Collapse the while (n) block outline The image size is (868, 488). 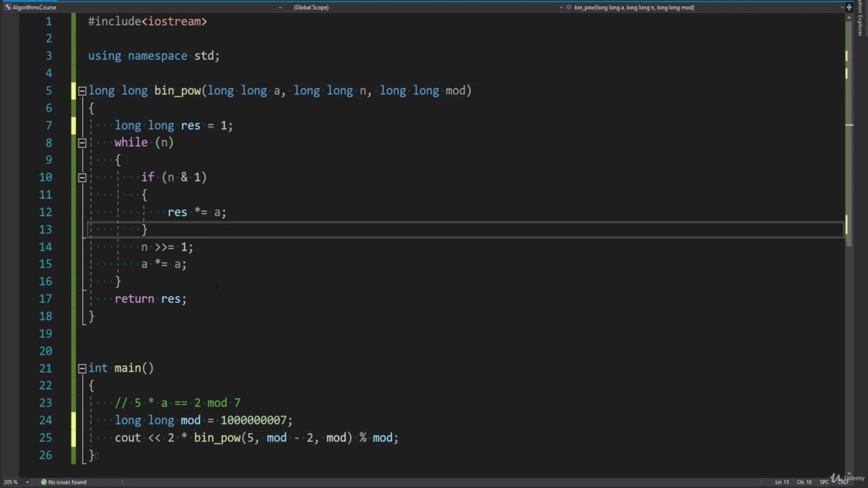(82, 143)
